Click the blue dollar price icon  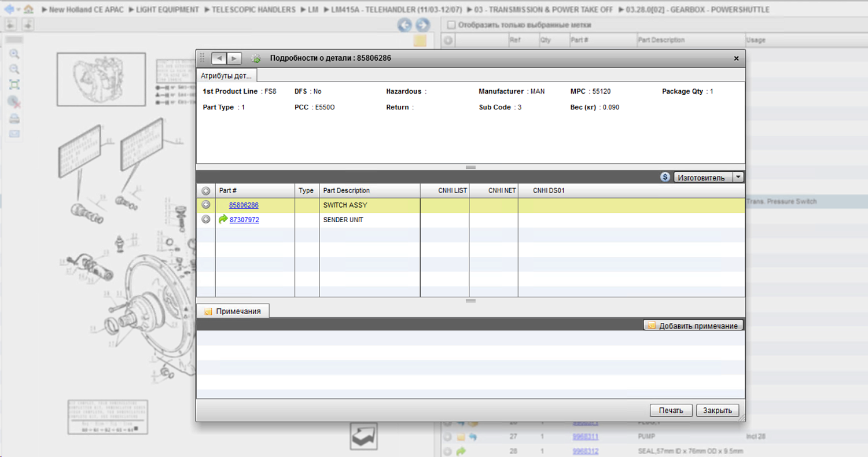(665, 177)
